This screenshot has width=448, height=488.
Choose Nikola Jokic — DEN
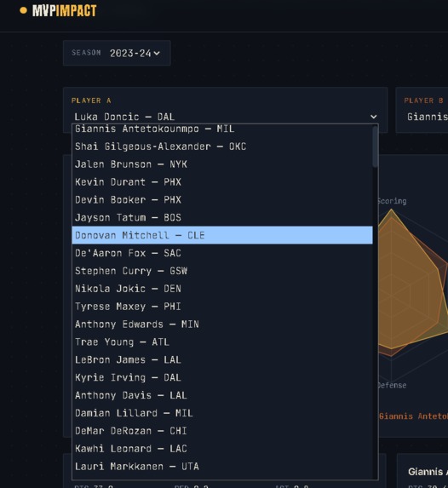[222, 289]
